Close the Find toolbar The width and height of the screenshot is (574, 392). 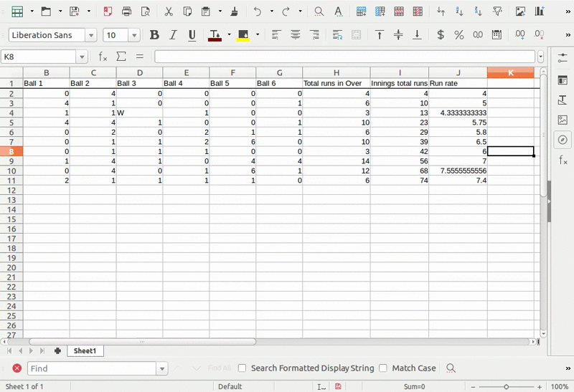(x=17, y=368)
